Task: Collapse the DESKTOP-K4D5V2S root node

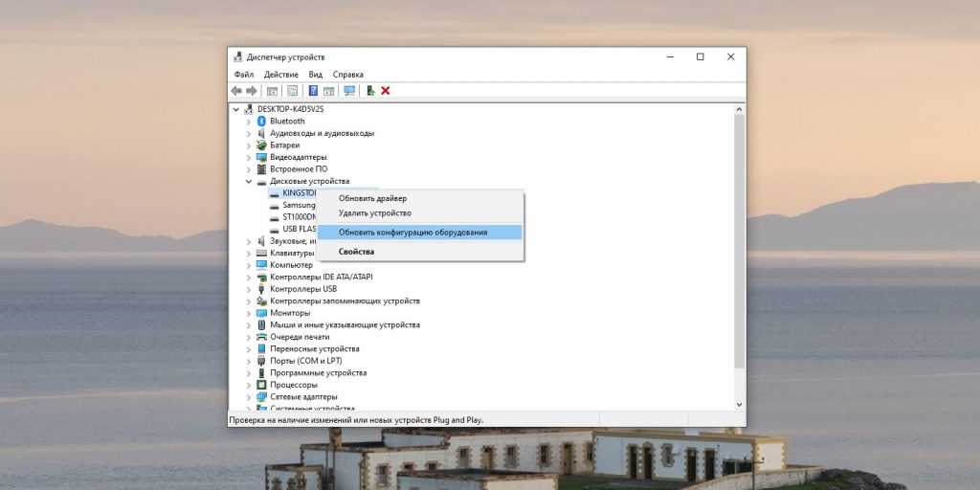Action: pyautogui.click(x=236, y=109)
